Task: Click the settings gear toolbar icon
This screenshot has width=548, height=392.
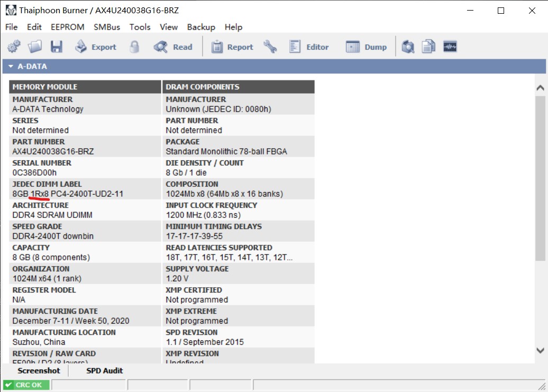Action: click(x=14, y=47)
